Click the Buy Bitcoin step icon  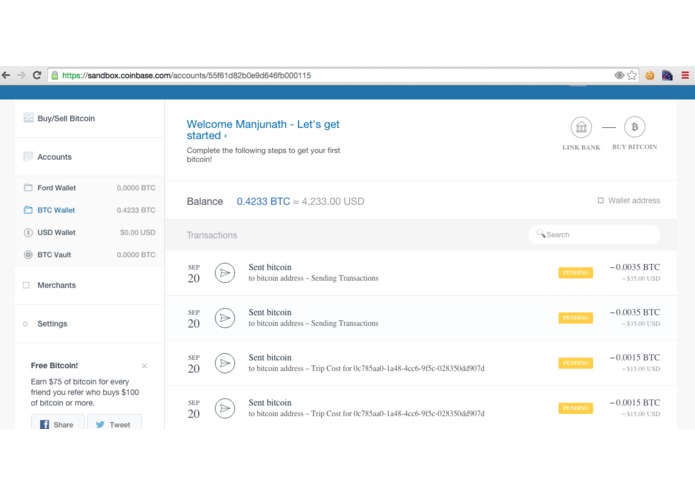(635, 127)
